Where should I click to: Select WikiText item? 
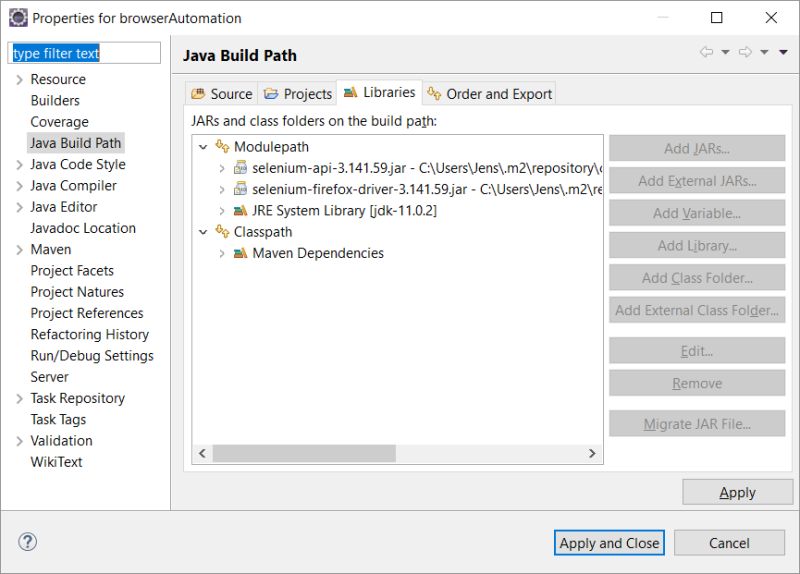pos(56,462)
